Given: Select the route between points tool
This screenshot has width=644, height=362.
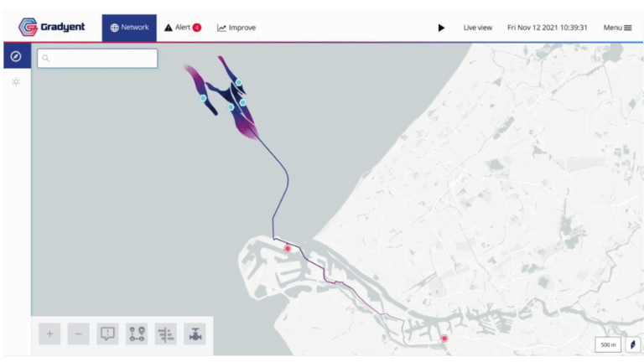Looking at the screenshot, I should click(x=137, y=334).
